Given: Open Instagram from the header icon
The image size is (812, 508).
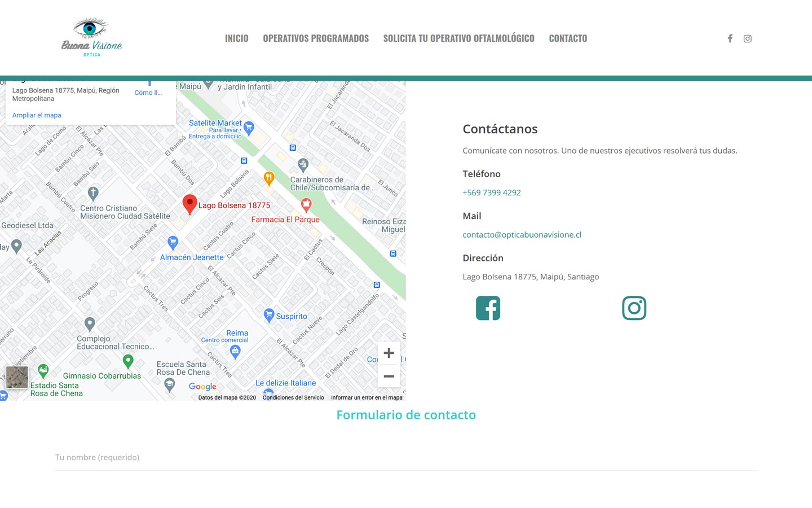Looking at the screenshot, I should (x=747, y=38).
